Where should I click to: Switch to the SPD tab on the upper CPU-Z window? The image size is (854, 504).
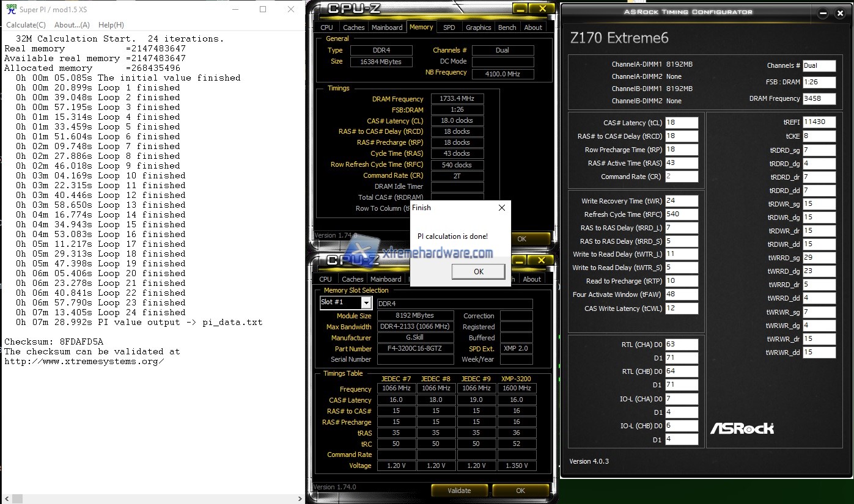click(449, 27)
